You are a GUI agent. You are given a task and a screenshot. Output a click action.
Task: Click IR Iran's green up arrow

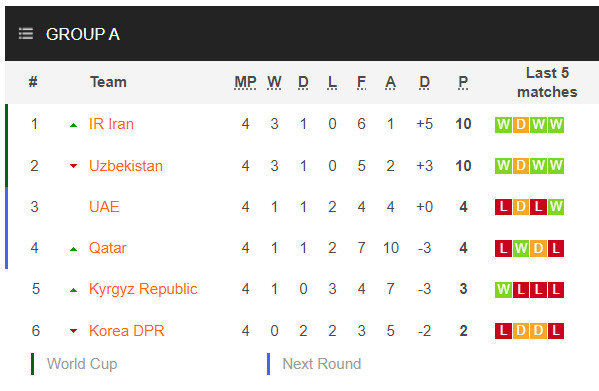point(74,125)
